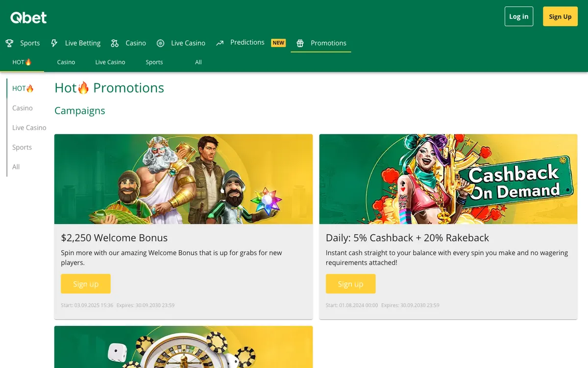Click the "Start: 03.09.2025 15:36" text
This screenshot has height=368, width=588.
(87, 305)
